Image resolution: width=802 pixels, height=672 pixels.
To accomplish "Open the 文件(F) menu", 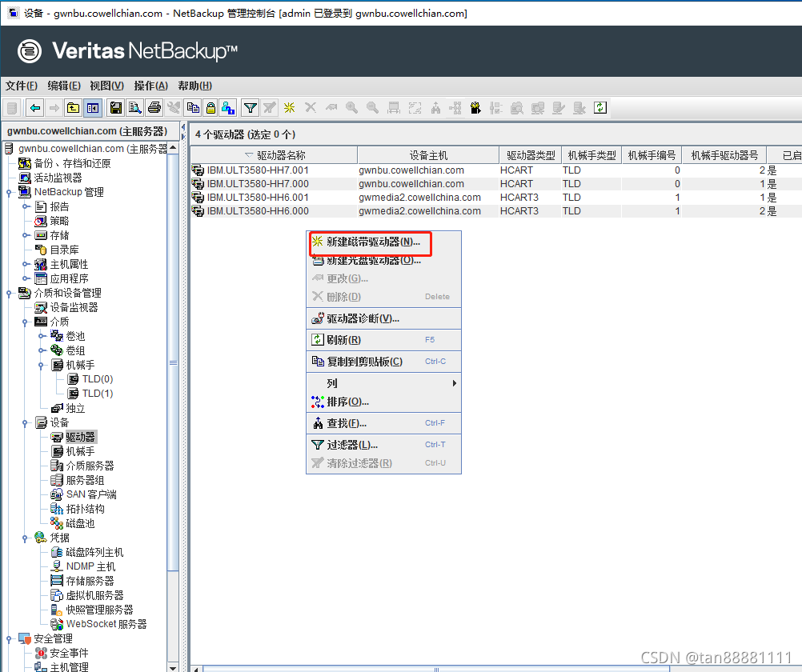I will pos(22,86).
